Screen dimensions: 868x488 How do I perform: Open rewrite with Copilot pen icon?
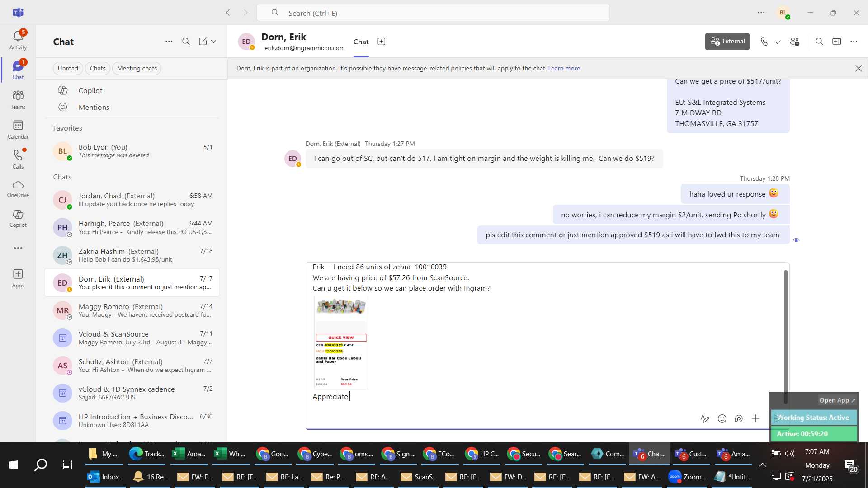[x=705, y=418]
